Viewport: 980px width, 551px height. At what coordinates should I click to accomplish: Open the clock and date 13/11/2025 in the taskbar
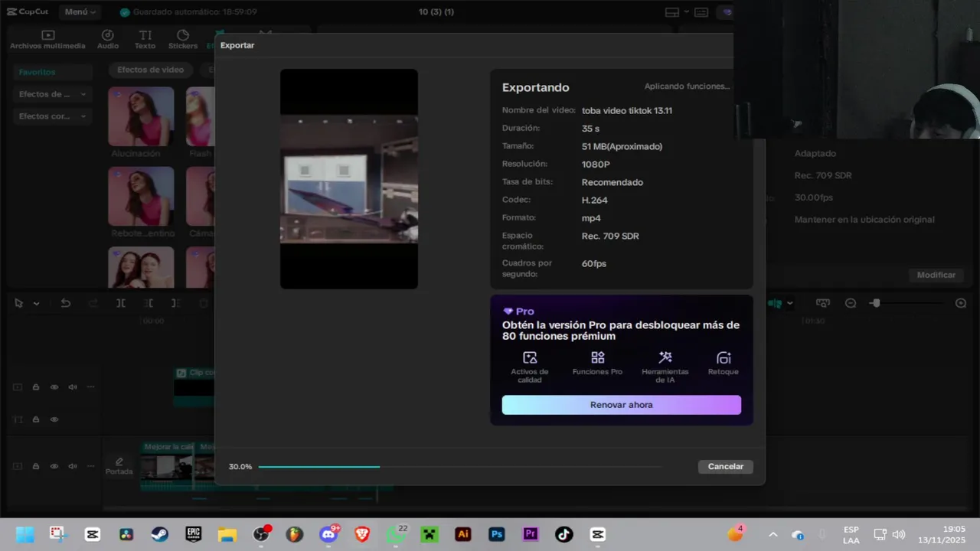pos(942,534)
